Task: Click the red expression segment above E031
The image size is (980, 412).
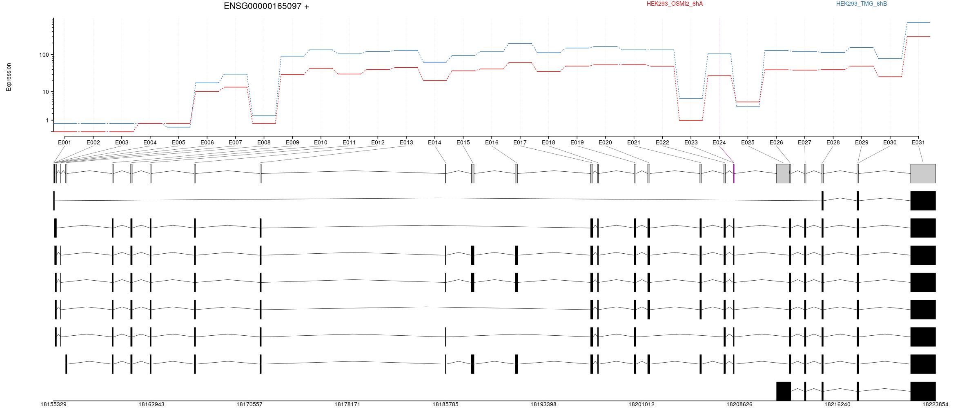Action: tap(918, 37)
